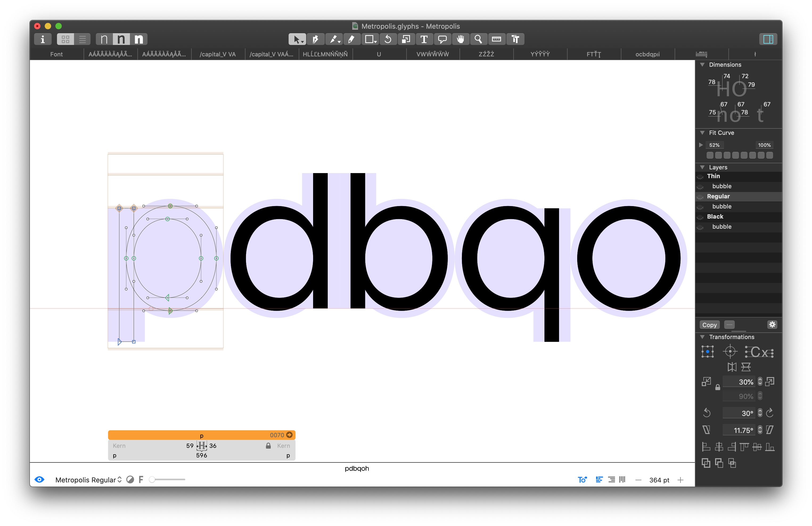The image size is (812, 526).
Task: Flip selection horizontally in Transformations
Action: coord(732,367)
